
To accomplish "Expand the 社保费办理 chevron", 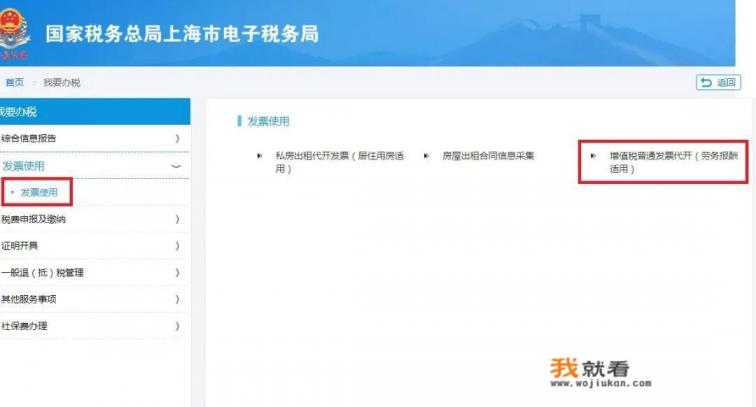I will pyautogui.click(x=177, y=326).
